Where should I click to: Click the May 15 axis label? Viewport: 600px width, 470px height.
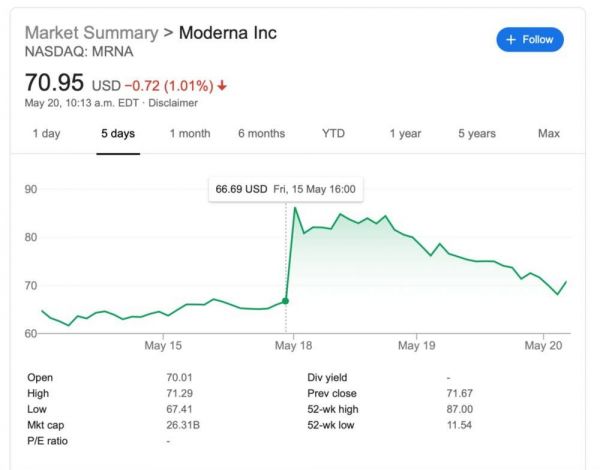(x=163, y=346)
